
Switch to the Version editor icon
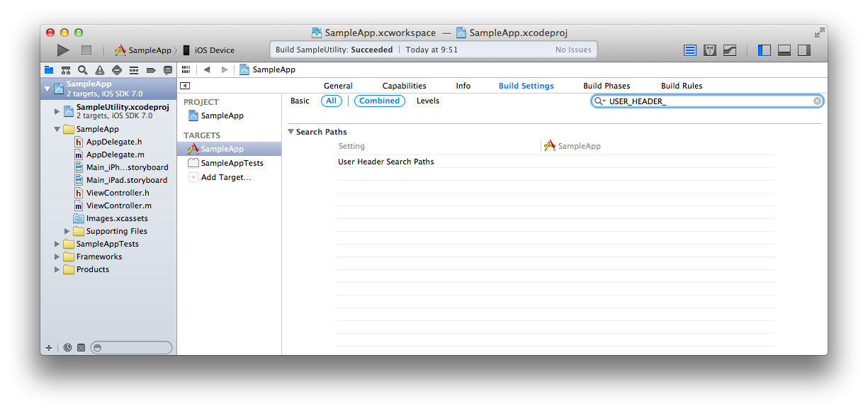730,50
